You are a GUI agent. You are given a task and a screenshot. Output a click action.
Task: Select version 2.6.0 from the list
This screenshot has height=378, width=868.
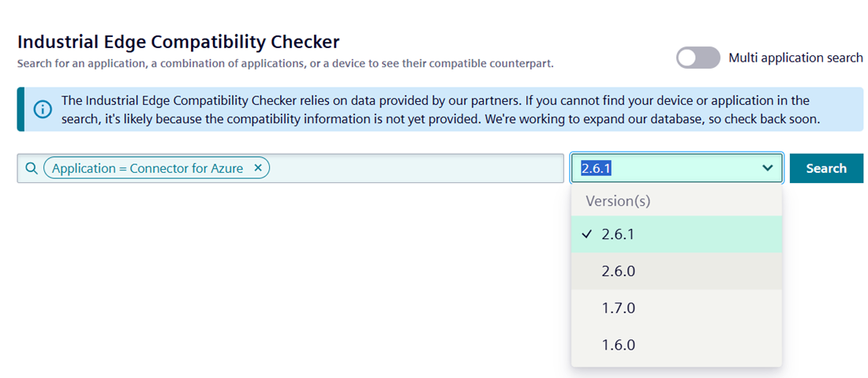pos(676,271)
